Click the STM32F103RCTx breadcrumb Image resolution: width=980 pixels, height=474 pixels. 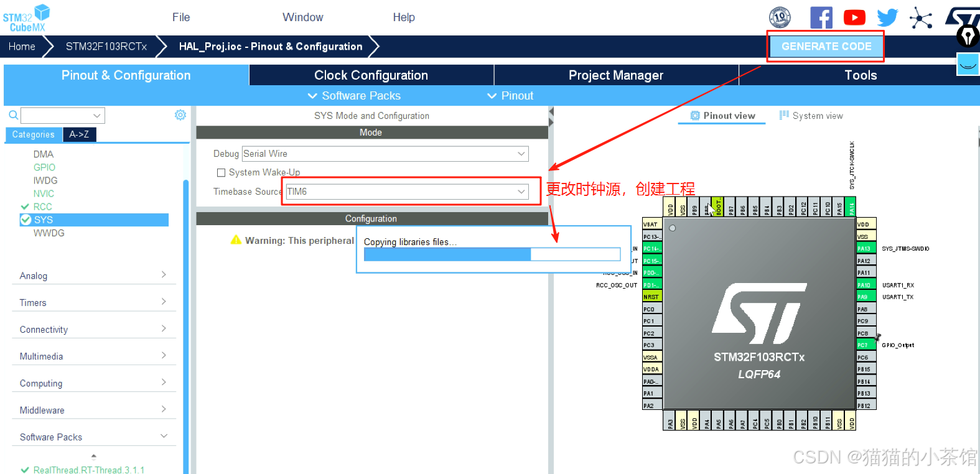[106, 47]
